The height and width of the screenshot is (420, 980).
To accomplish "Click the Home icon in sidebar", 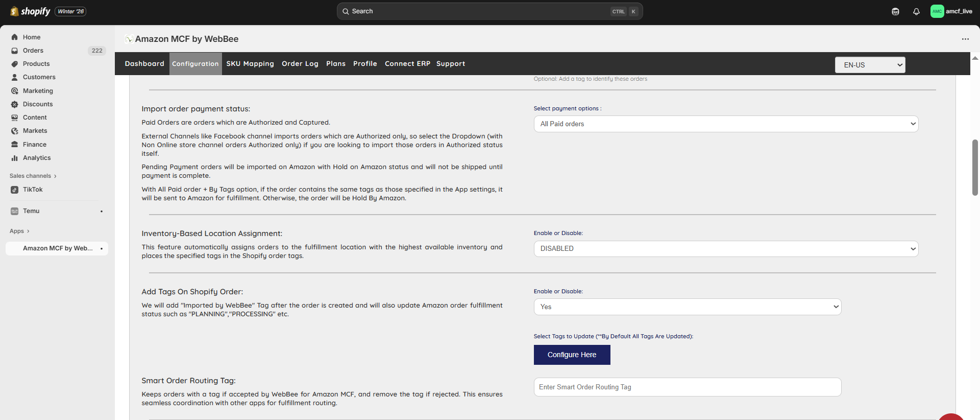I will 15,37.
